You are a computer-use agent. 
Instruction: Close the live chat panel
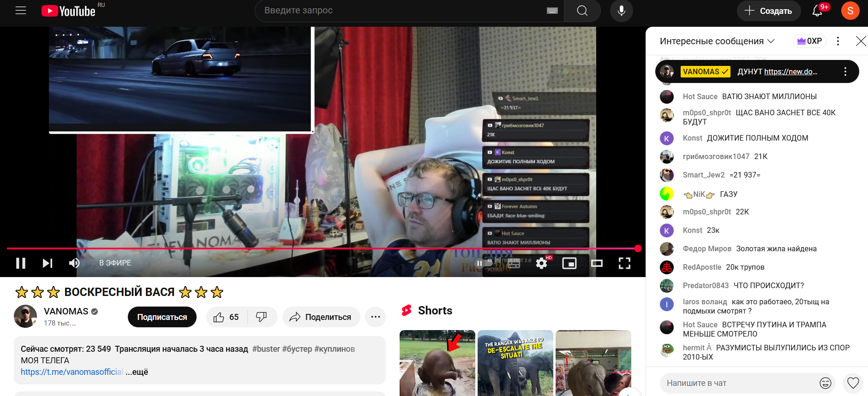(861, 41)
